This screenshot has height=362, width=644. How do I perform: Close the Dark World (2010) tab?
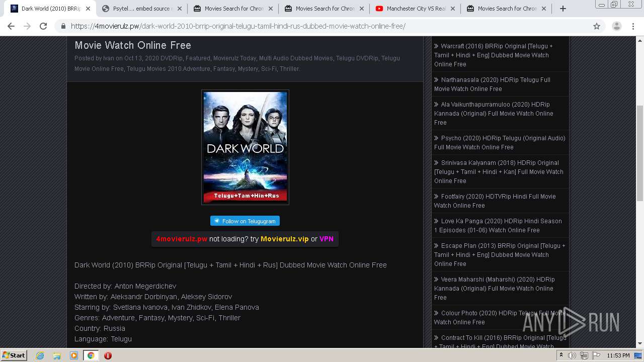click(88, 9)
